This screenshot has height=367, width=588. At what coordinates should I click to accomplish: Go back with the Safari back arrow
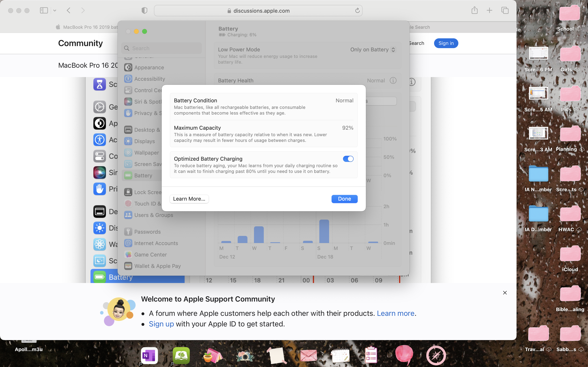pos(69,10)
